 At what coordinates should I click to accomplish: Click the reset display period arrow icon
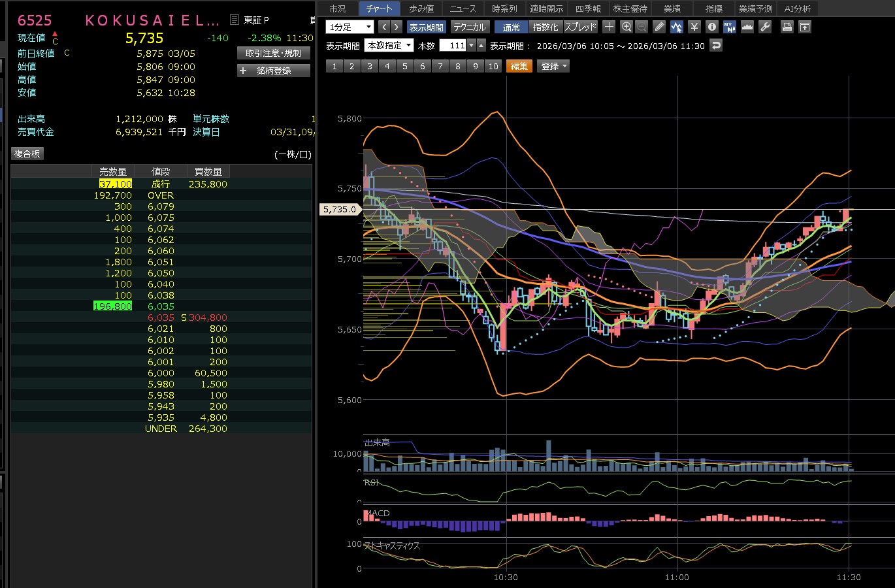[716, 46]
